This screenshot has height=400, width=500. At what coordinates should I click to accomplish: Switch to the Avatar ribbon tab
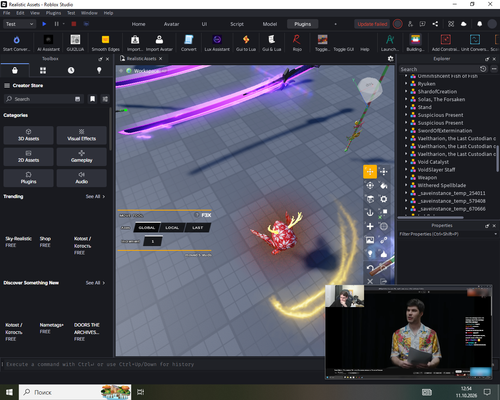tap(171, 24)
